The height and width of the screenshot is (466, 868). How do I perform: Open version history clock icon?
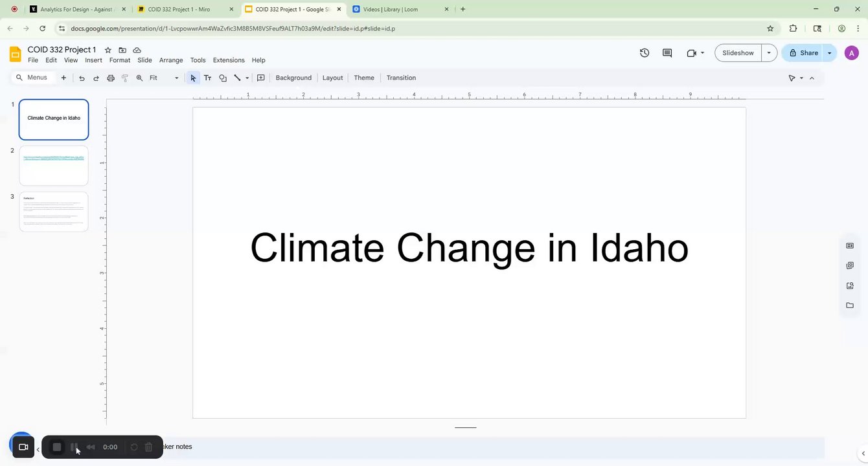(645, 53)
